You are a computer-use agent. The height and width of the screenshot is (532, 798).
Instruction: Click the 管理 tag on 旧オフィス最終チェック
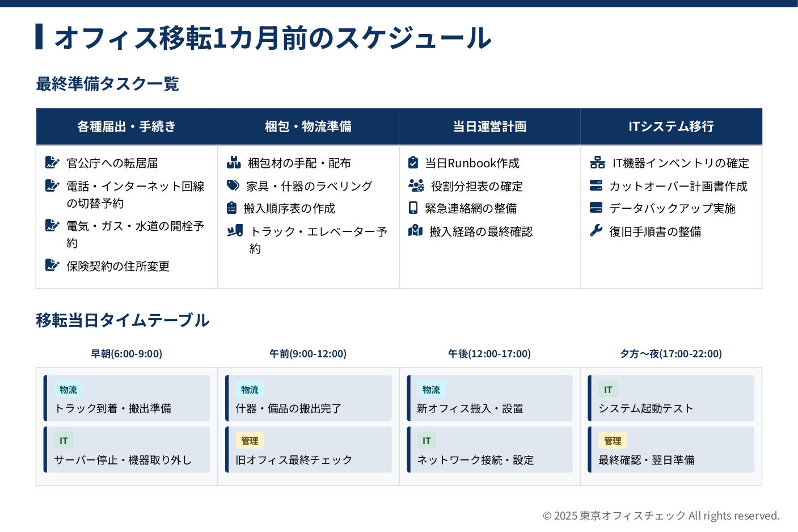point(250,441)
